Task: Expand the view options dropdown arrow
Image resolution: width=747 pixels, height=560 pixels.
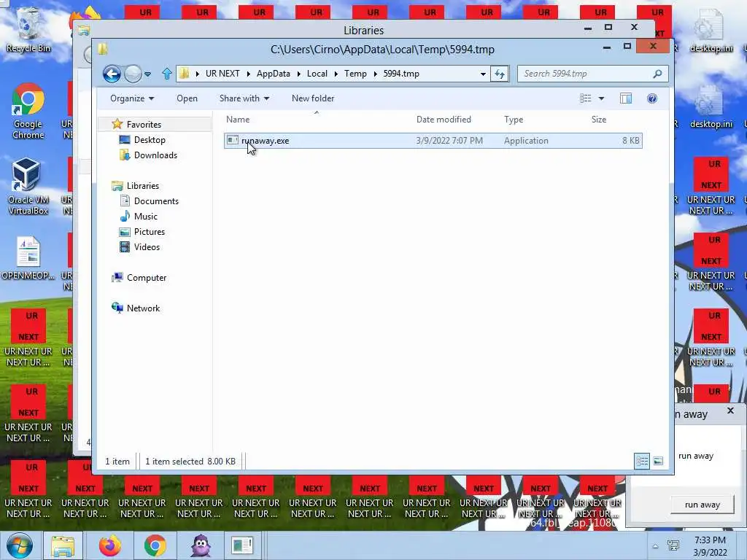Action: coord(601,98)
